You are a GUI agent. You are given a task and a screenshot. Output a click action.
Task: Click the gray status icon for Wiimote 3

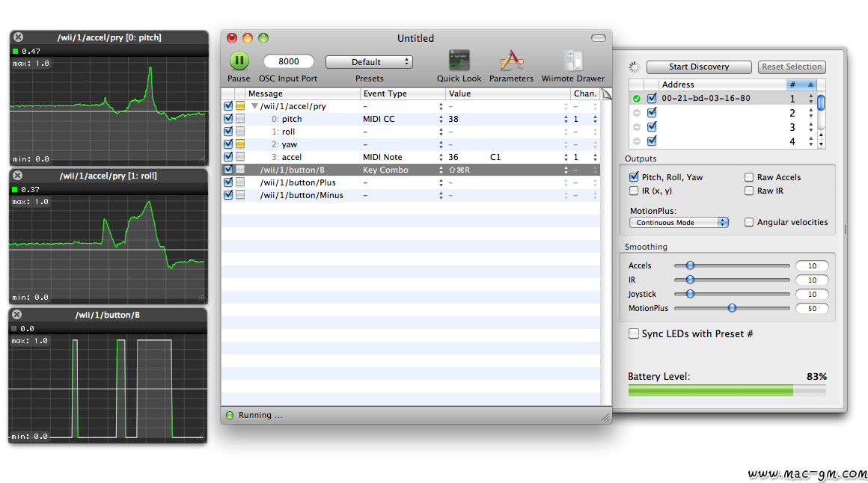click(637, 127)
